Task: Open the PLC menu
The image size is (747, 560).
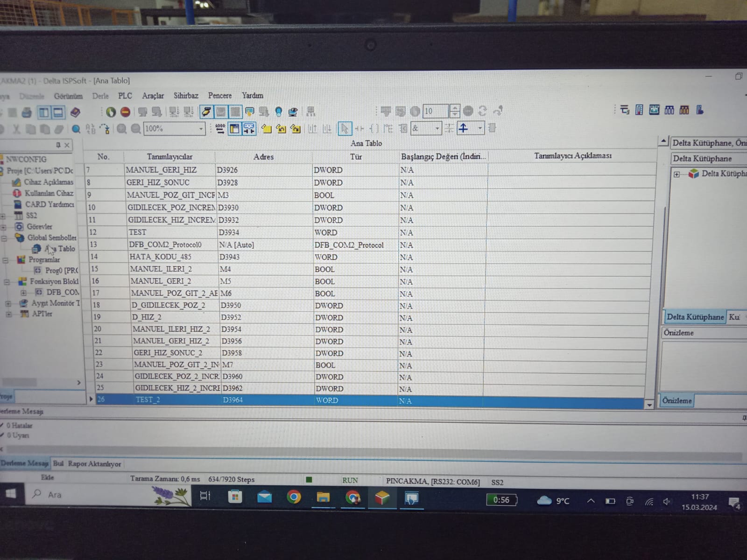Action: click(x=125, y=96)
